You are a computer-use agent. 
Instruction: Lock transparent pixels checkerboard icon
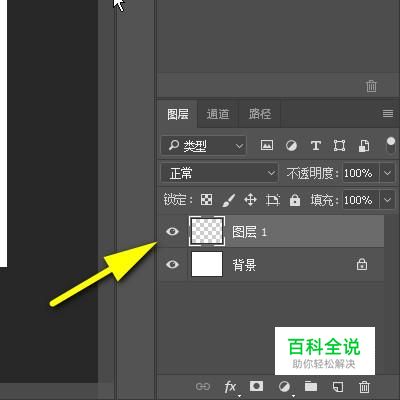pos(206,200)
